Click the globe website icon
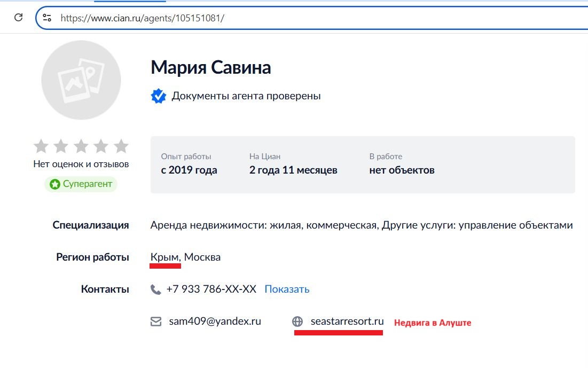This screenshot has width=588, height=368. [297, 322]
